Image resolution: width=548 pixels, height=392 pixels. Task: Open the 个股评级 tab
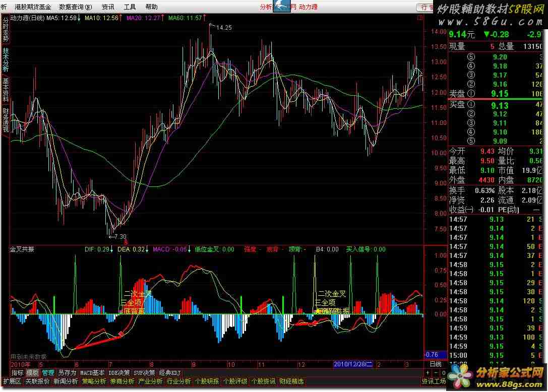235,381
